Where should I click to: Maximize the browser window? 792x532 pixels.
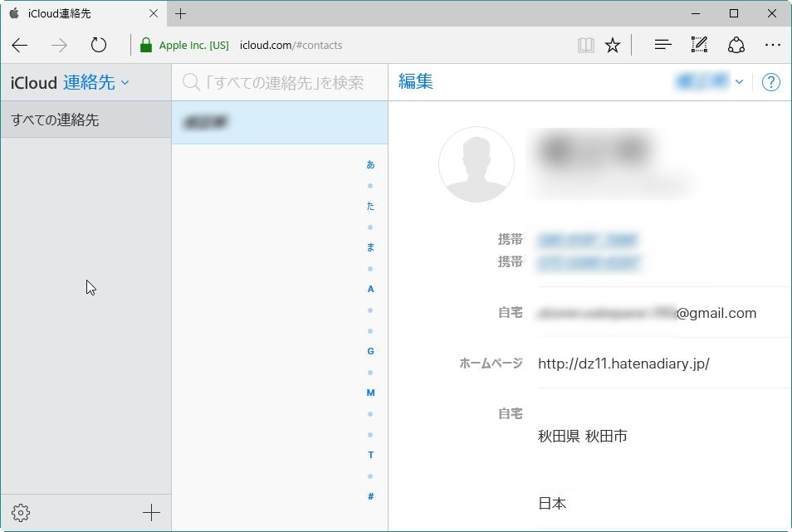coord(734,13)
